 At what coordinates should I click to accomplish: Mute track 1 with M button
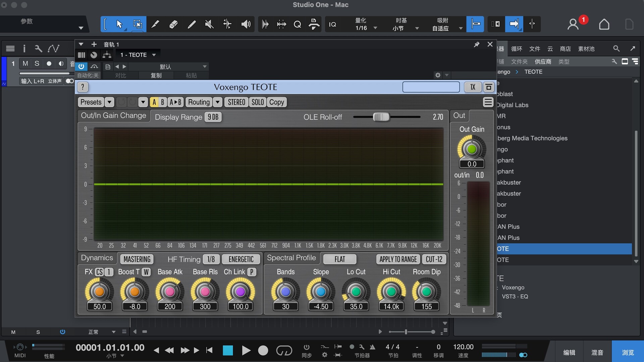25,63
